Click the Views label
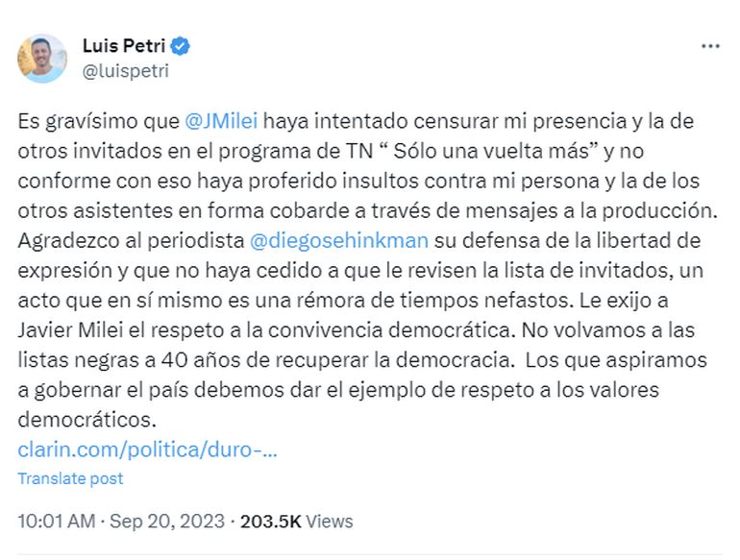This screenshot has height=560, width=740. click(x=330, y=522)
